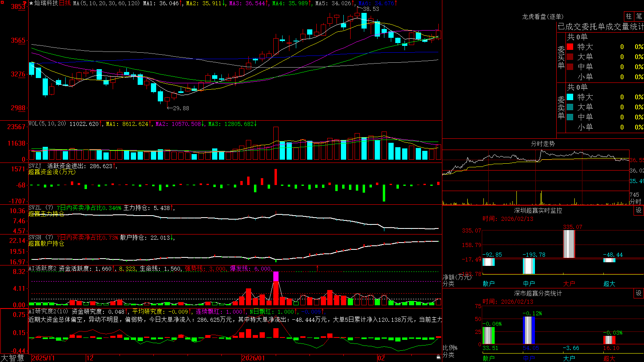Click the green 散户 bar valued 33.51
Screen dimensions: 644x362
click(489, 335)
